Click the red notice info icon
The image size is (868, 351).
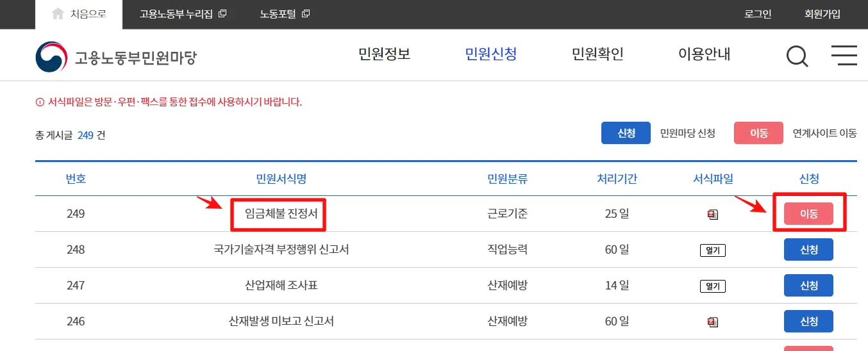40,101
